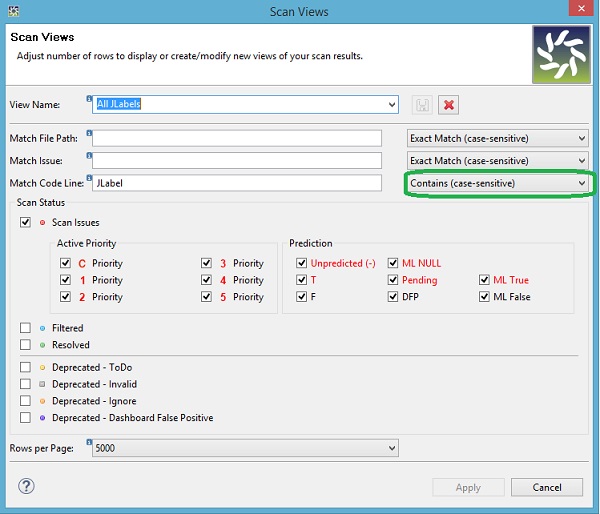Click the red X delete view icon
The image size is (600, 514).
[x=449, y=105]
